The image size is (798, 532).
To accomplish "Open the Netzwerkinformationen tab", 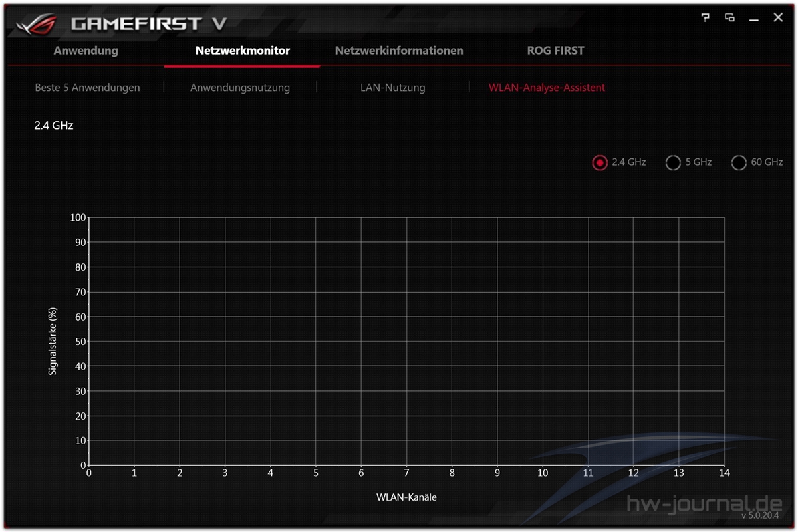I will point(399,51).
